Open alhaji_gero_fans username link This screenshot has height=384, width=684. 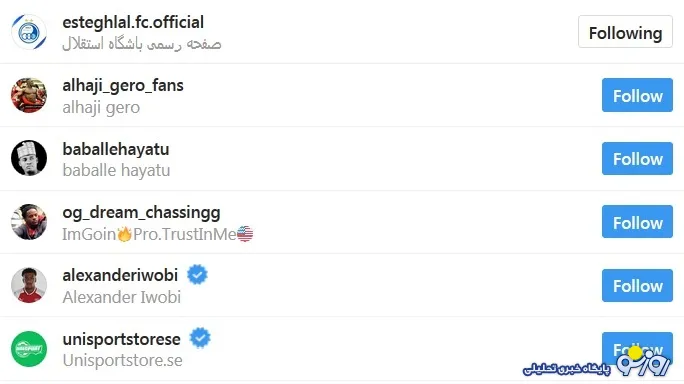click(123, 86)
